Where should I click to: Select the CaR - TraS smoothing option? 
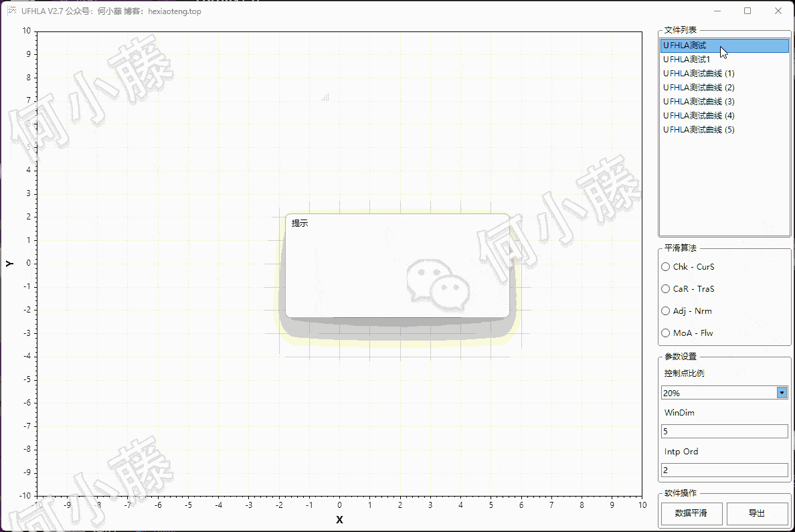pyautogui.click(x=666, y=289)
